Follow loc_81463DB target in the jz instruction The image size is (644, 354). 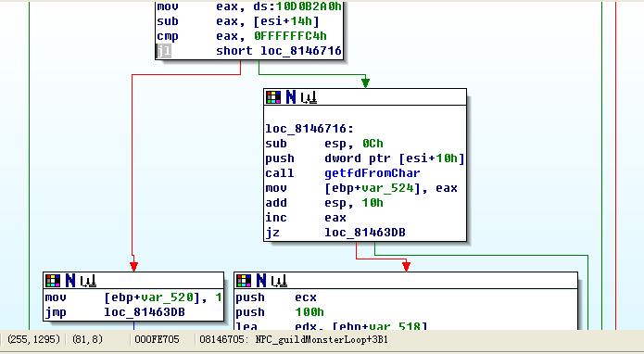365,233
